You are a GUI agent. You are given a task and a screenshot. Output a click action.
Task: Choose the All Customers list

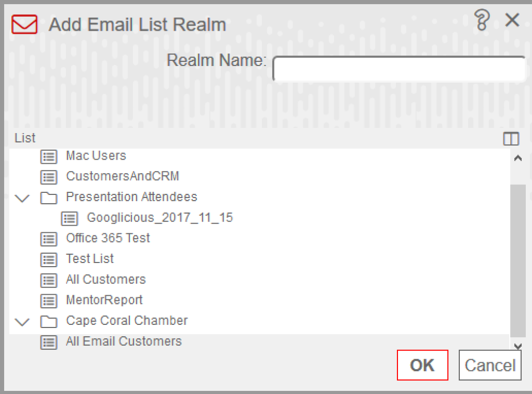(x=106, y=279)
